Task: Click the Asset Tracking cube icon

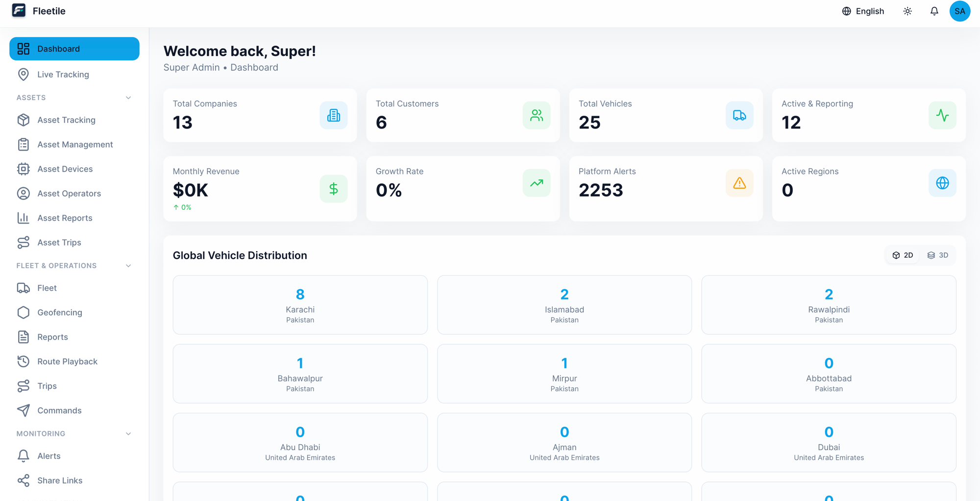Action: click(24, 120)
